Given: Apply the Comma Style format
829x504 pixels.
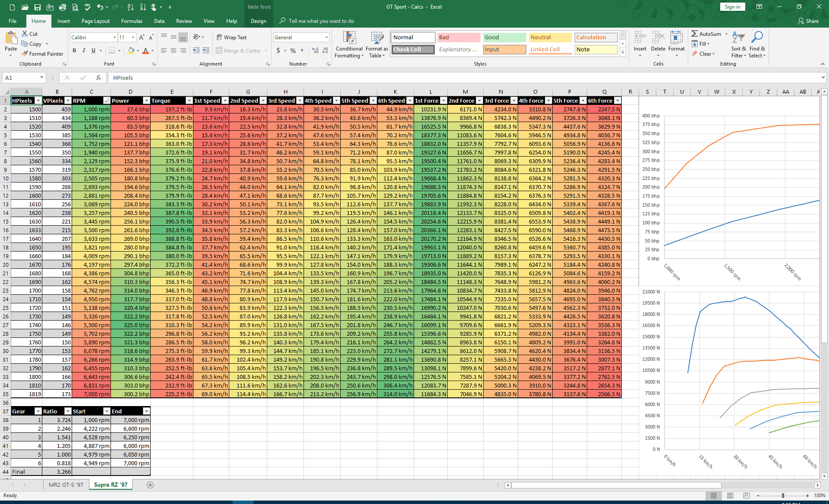Looking at the screenshot, I should pyautogui.click(x=302, y=50).
